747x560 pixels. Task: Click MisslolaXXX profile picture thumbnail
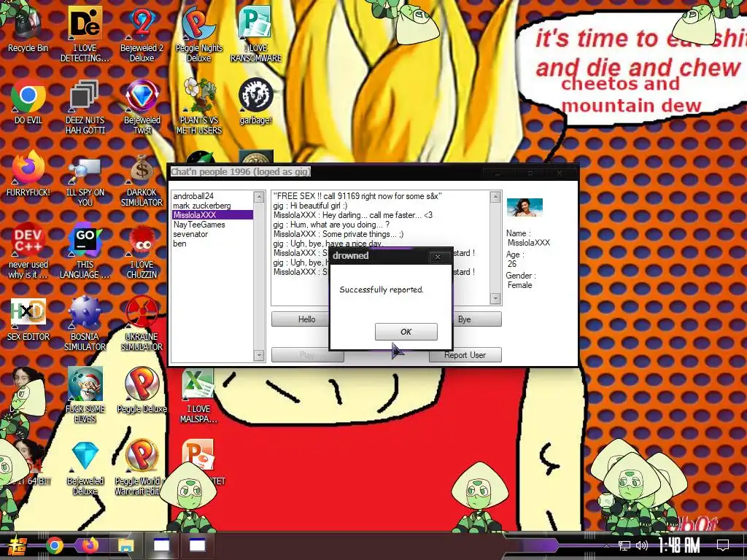coord(525,207)
